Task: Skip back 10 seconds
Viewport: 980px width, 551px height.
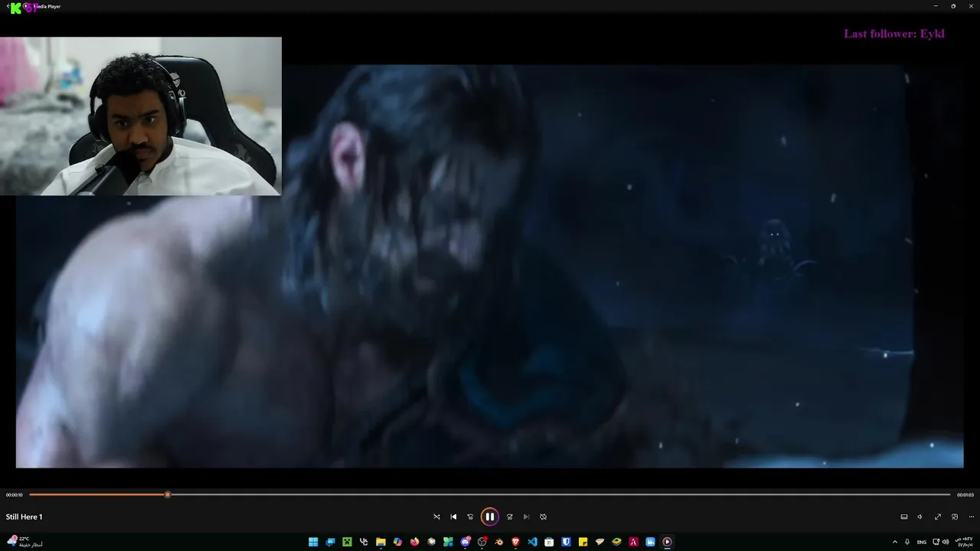Action: click(x=470, y=517)
